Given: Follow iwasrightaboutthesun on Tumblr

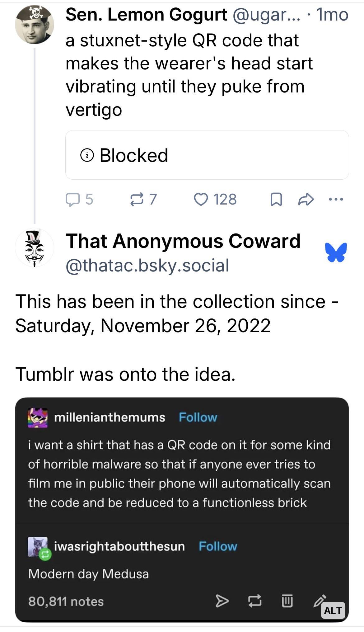Looking at the screenshot, I should click(218, 546).
